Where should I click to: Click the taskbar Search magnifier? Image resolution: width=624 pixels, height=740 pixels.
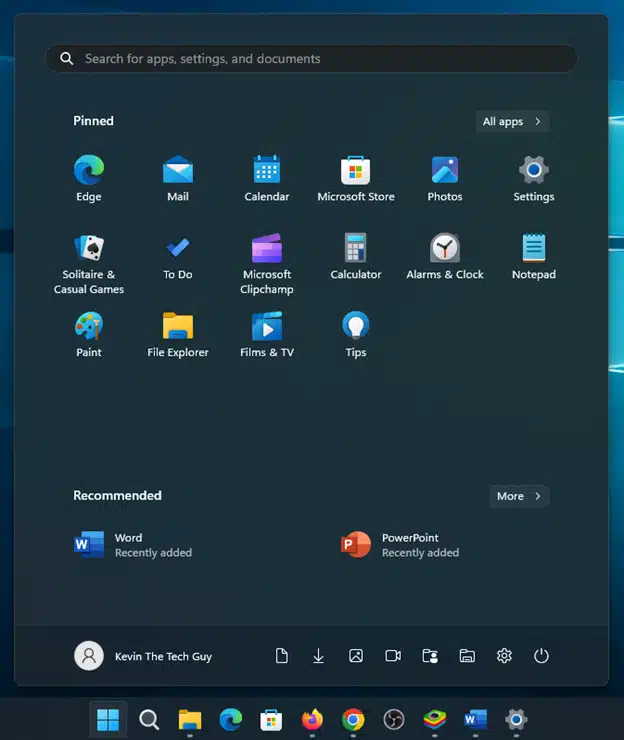(x=149, y=720)
